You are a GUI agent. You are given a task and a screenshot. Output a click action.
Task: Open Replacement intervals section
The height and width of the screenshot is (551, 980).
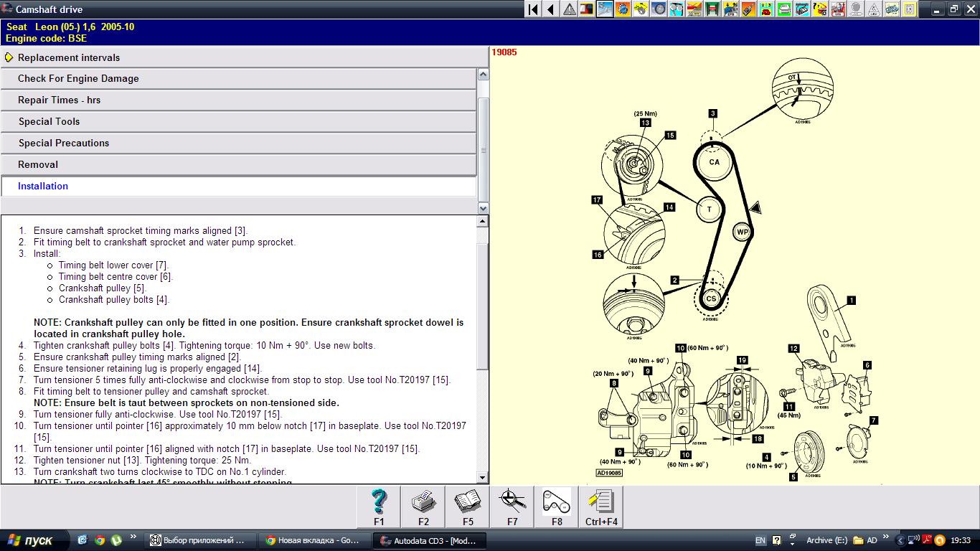(x=244, y=57)
